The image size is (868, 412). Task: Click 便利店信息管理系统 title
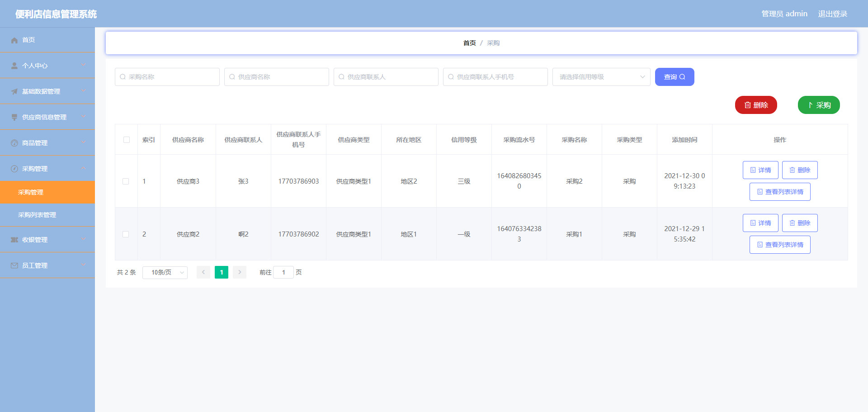pos(56,14)
